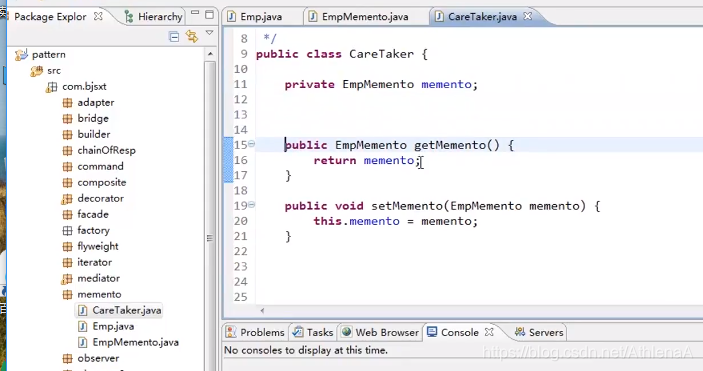Click the pattern project icon

point(21,55)
